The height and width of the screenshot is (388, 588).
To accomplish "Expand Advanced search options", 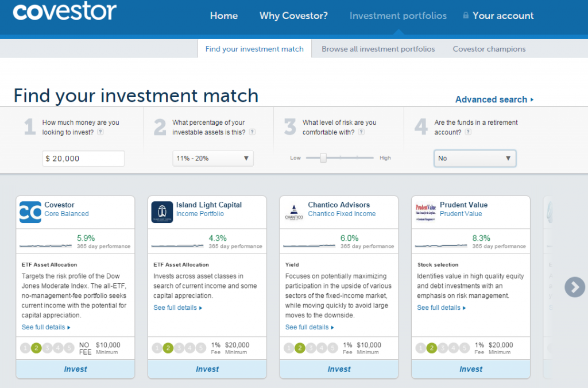I will click(x=494, y=99).
